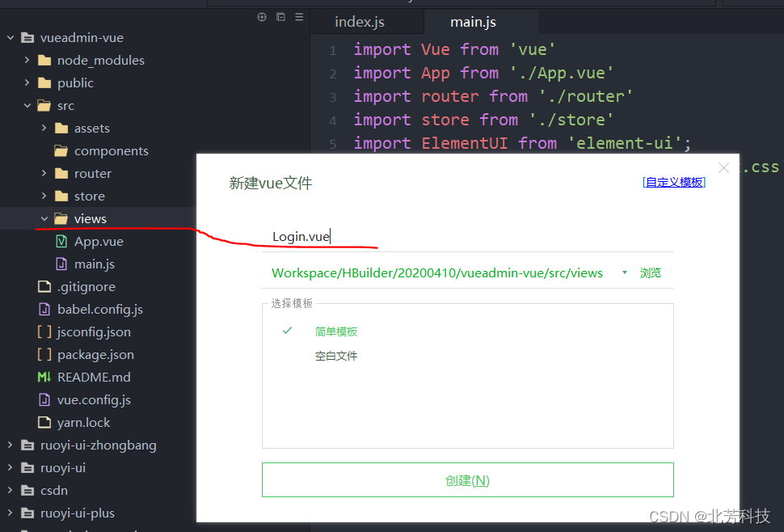Collapse the views folder chevron
Screen dimensions: 784x532
tap(44, 219)
